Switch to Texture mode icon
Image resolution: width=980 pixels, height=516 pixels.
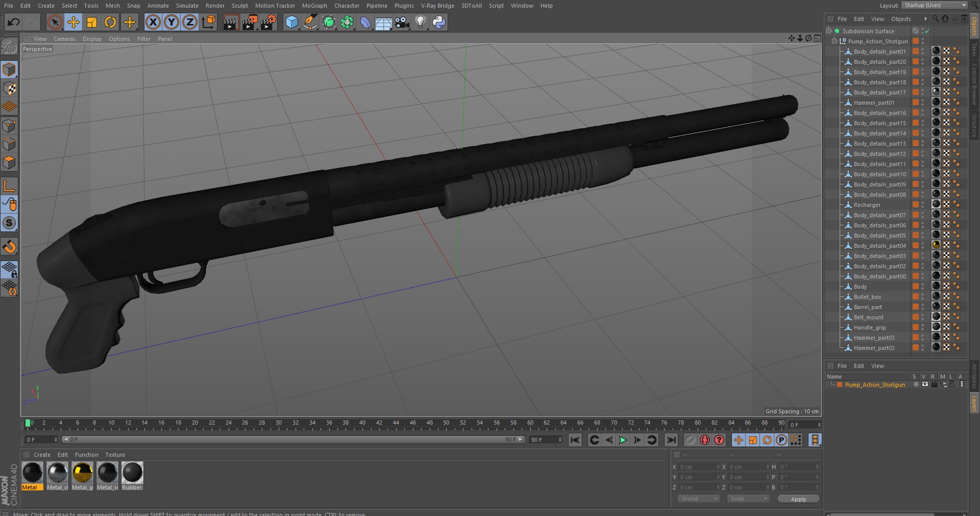[9, 88]
